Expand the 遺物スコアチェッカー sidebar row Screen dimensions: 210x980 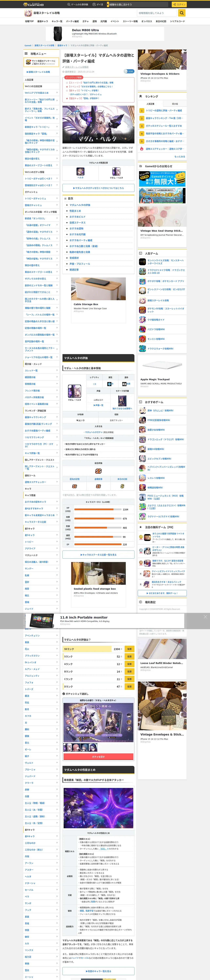[41, 482]
